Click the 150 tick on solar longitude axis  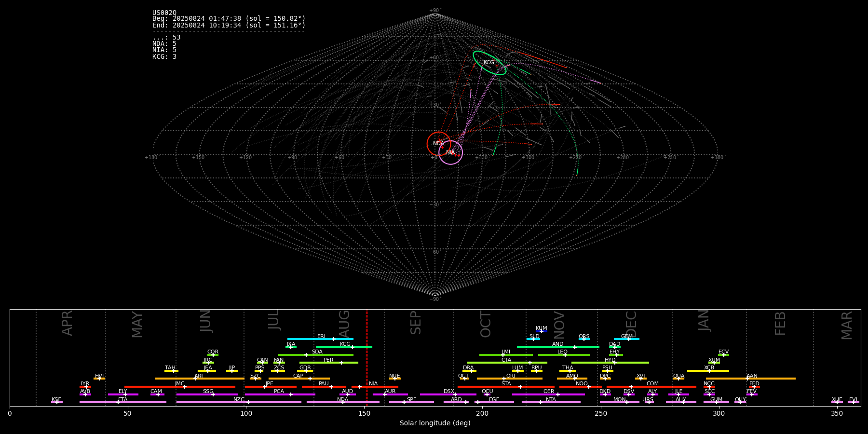point(364,413)
